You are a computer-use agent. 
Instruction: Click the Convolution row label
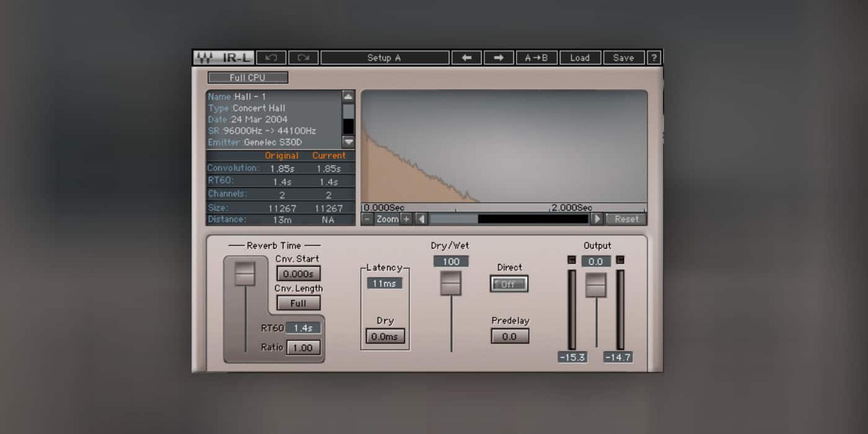pyautogui.click(x=233, y=168)
